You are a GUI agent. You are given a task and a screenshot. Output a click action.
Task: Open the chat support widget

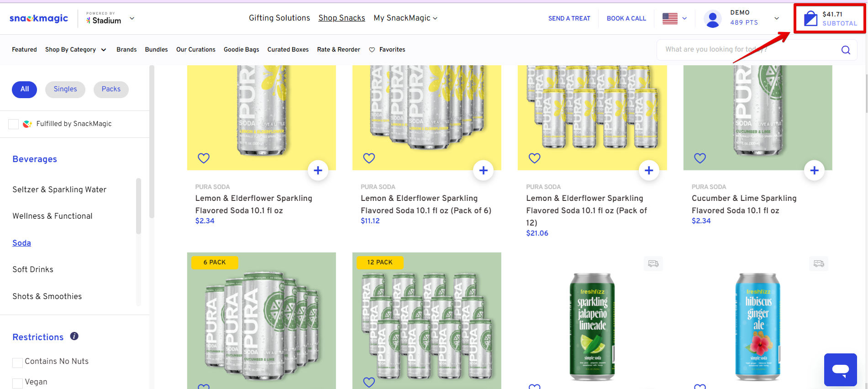click(840, 369)
